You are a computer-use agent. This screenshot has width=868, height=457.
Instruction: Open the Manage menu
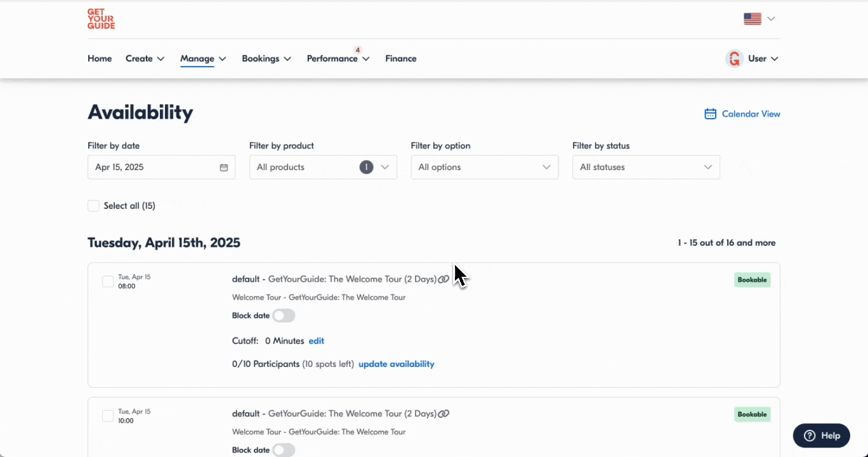point(203,58)
